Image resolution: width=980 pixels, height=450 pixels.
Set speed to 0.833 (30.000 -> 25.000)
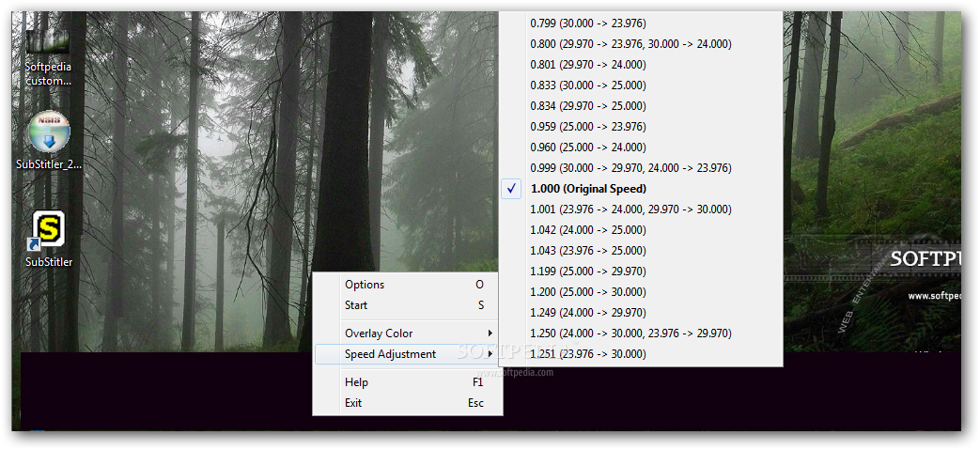click(x=641, y=85)
